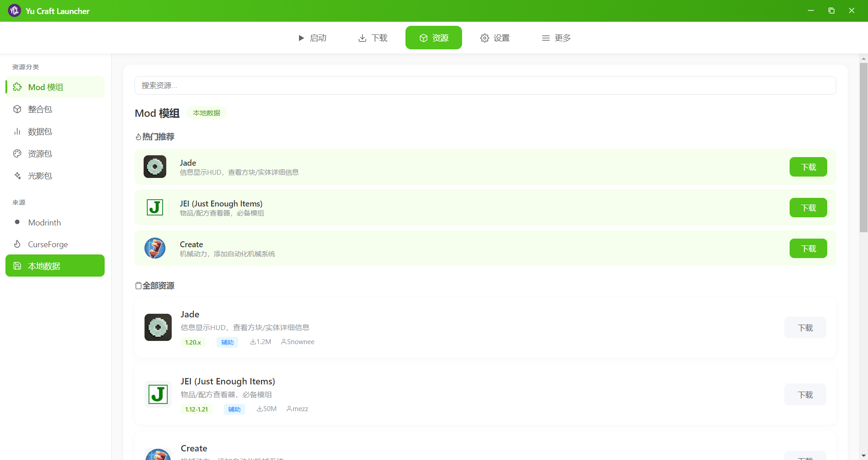The height and width of the screenshot is (460, 868).
Task: Click the 搜索资源 search field
Action: point(485,85)
